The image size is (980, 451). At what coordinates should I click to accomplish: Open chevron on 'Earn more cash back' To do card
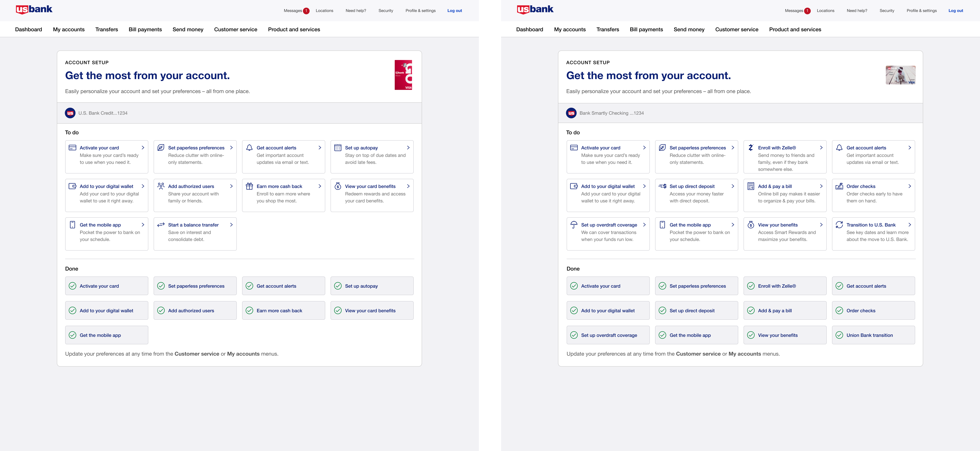click(x=320, y=186)
